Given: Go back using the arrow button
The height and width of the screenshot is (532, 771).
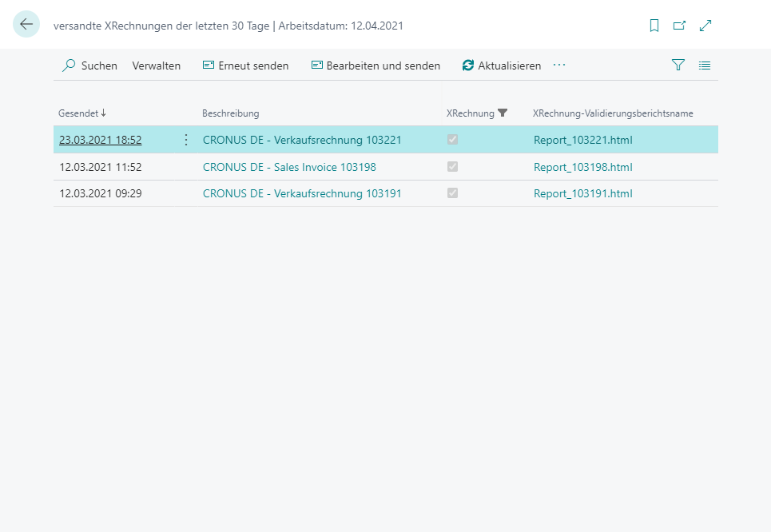Looking at the screenshot, I should coord(26,24).
